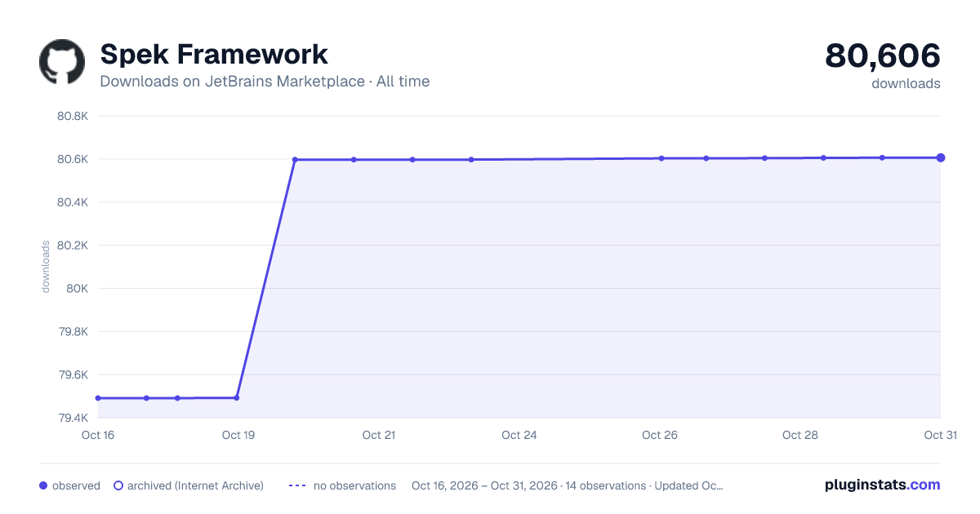Select the Oct 31 final data point

pyautogui.click(x=941, y=157)
